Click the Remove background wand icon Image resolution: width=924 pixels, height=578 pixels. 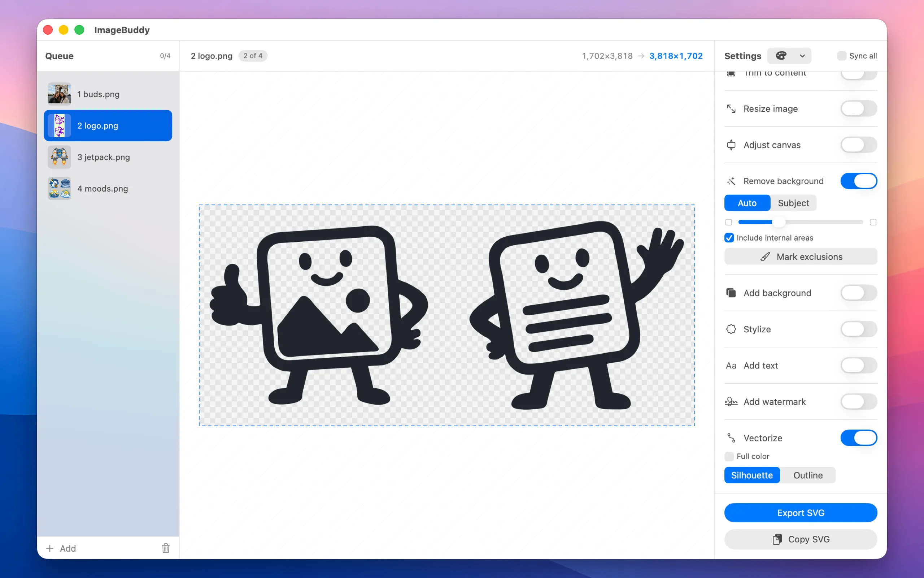(731, 181)
